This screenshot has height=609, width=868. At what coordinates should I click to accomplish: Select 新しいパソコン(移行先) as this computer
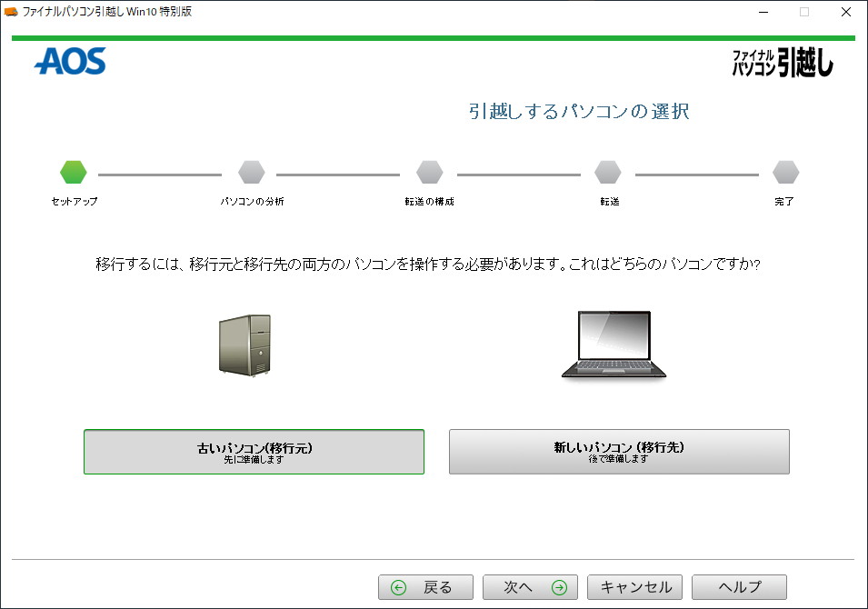619,452
